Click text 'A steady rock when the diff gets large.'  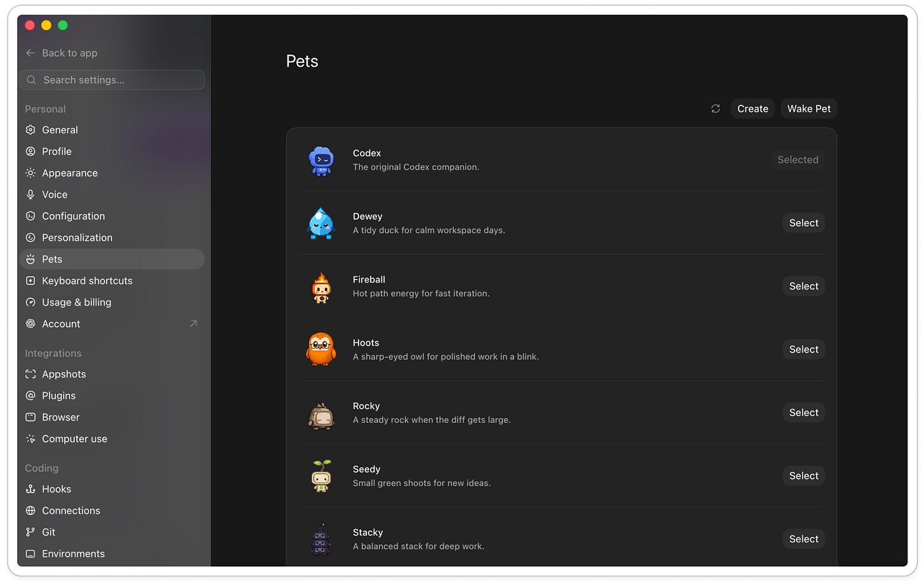432,420
